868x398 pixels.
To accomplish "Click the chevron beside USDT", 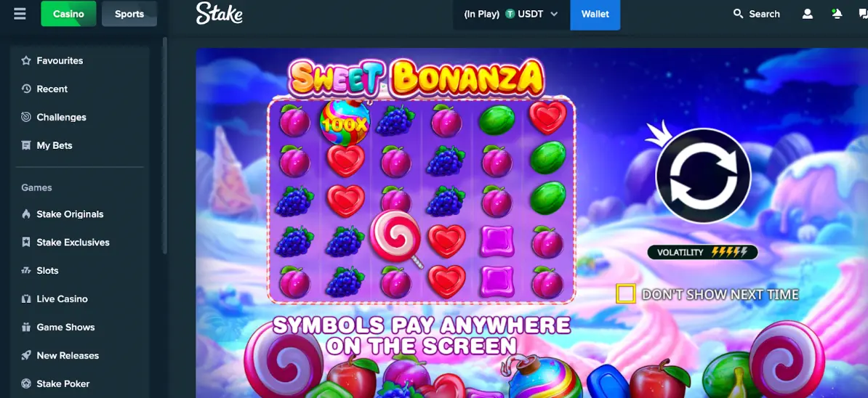I will (x=554, y=15).
